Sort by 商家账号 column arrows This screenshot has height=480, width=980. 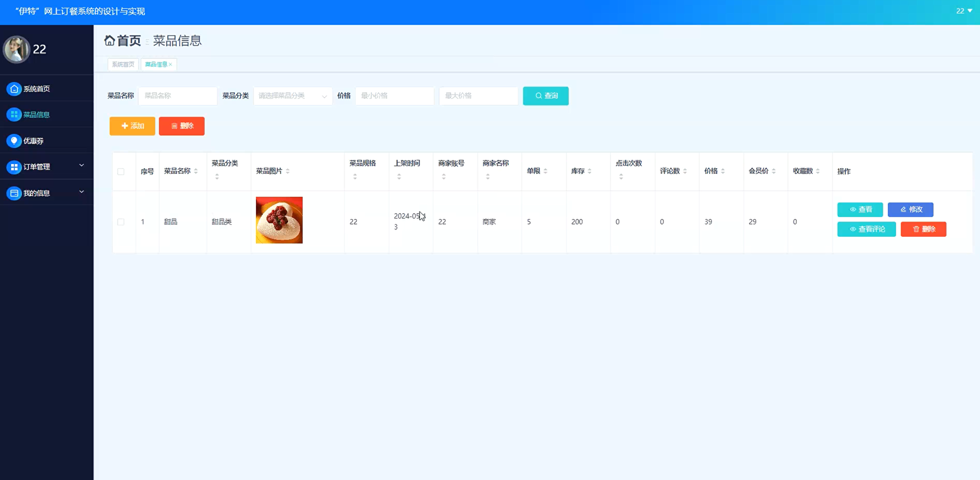444,177
